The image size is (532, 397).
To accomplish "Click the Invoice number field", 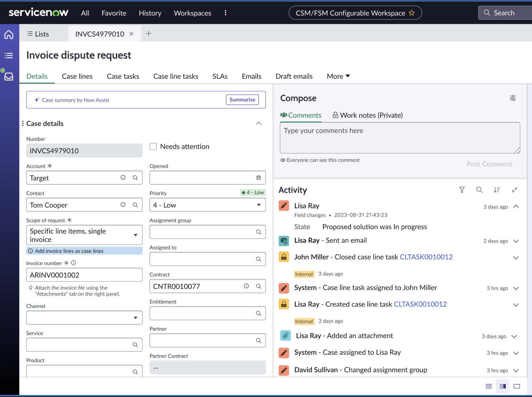I will click(x=84, y=275).
